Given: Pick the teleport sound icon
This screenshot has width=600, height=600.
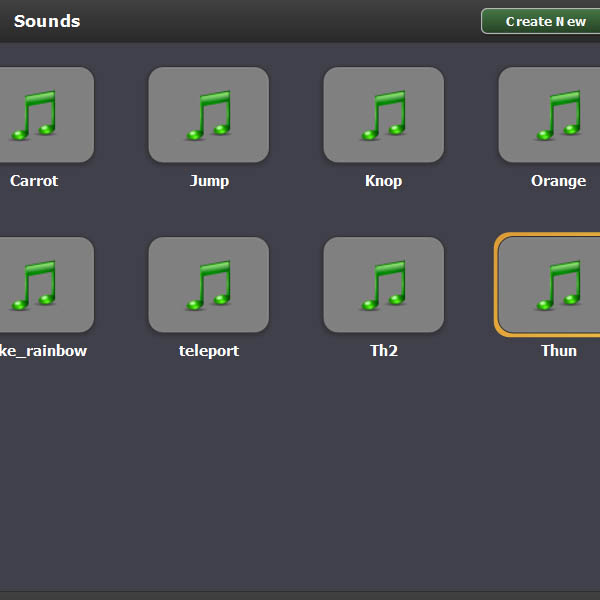Looking at the screenshot, I should tap(208, 285).
